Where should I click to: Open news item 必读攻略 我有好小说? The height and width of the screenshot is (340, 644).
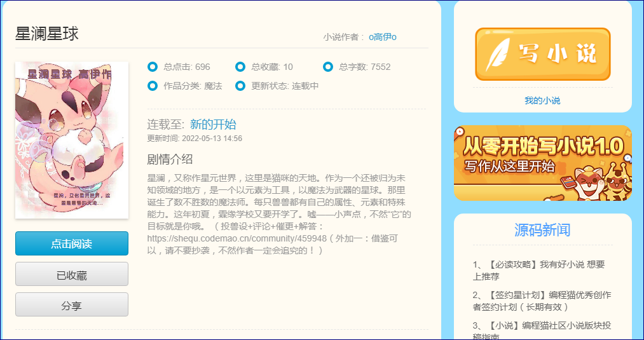539,270
